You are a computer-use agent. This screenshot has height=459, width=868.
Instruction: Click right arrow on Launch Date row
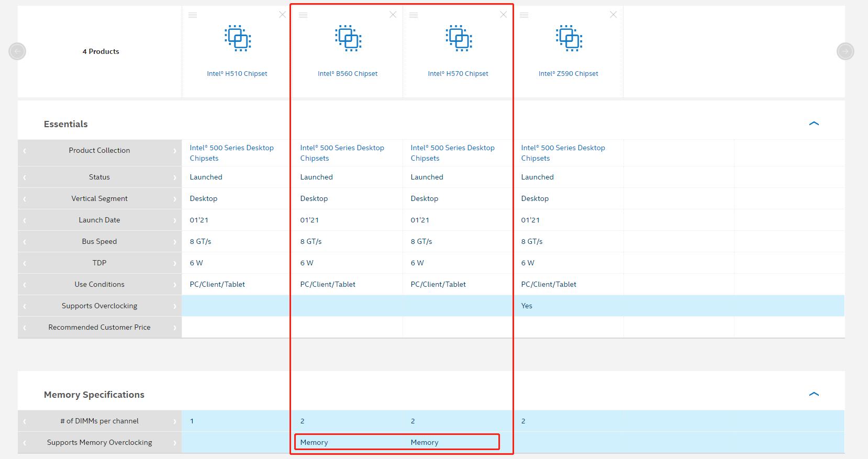coord(175,220)
